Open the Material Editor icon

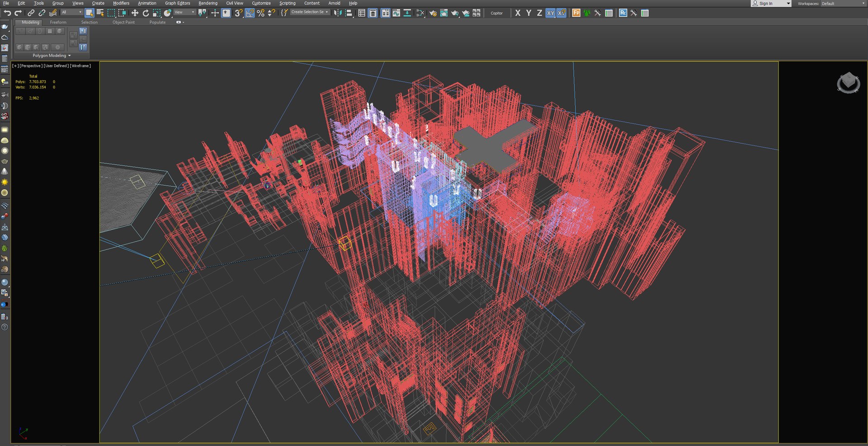[x=420, y=13]
